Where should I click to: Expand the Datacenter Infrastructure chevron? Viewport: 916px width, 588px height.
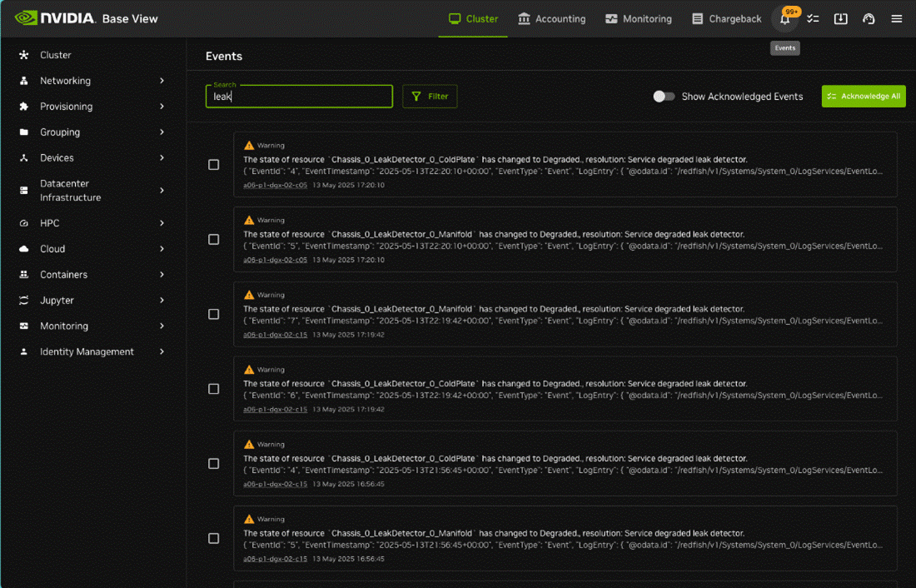162,191
